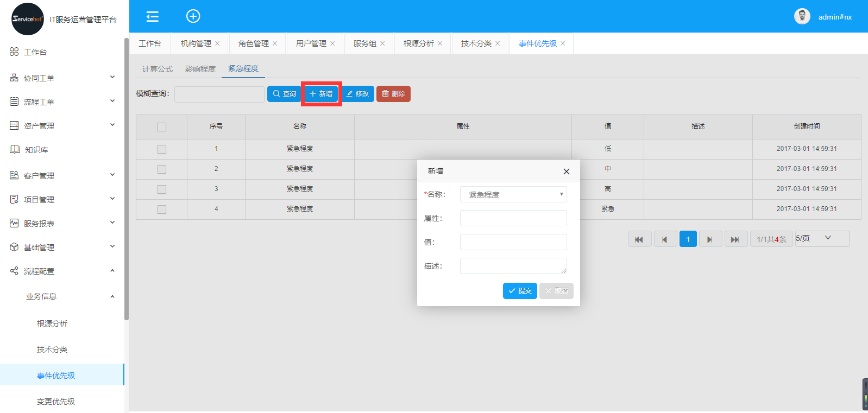868x413 pixels.
Task: Close the 机构管理 tab
Action: pos(217,43)
